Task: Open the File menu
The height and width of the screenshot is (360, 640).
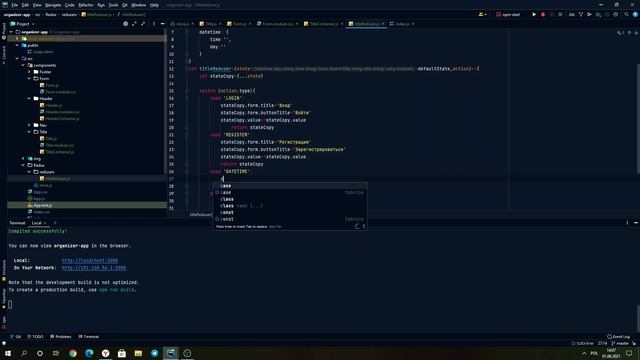Action: (x=15, y=5)
